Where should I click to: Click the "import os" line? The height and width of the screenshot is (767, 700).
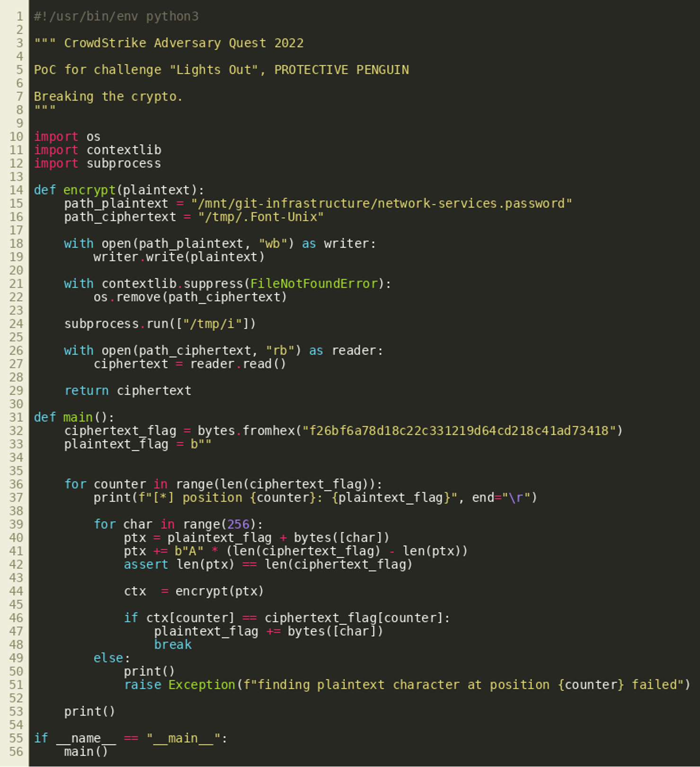(x=67, y=137)
